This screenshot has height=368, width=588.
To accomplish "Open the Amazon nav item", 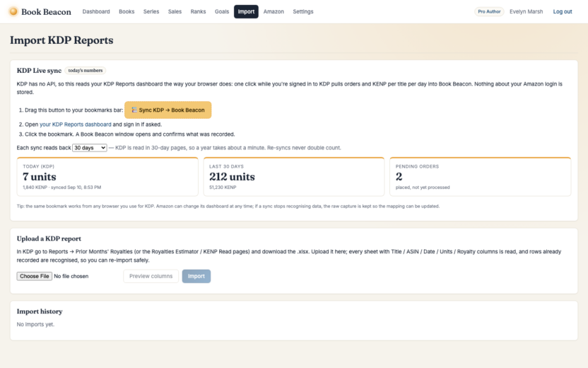I will coord(274,11).
